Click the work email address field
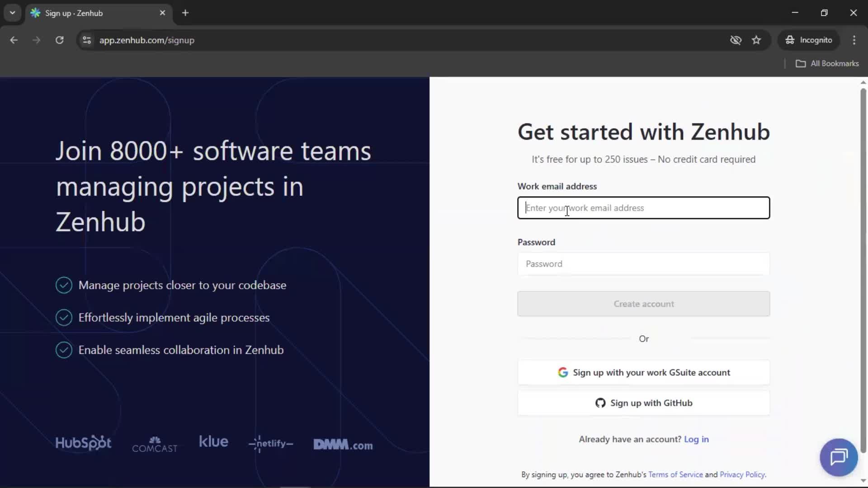This screenshot has height=488, width=868. click(643, 208)
